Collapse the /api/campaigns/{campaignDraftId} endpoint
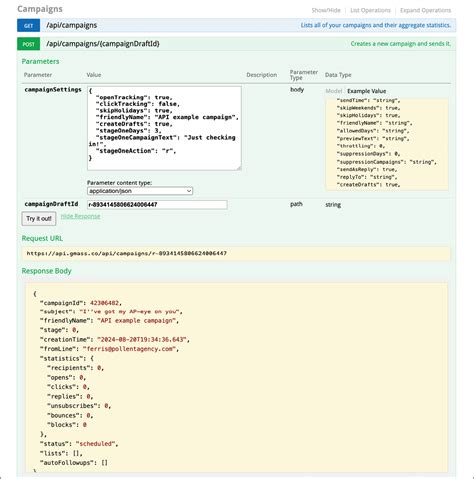The width and height of the screenshot is (474, 479). pyautogui.click(x=103, y=44)
